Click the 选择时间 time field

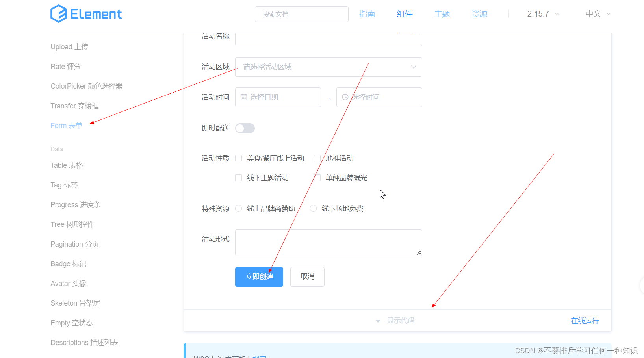click(379, 97)
